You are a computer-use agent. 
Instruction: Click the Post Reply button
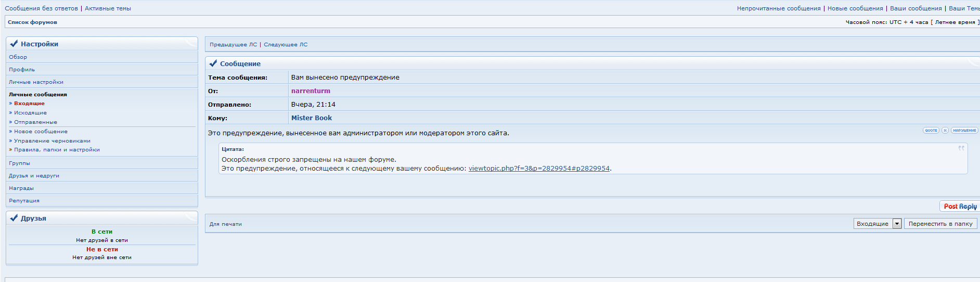[x=960, y=207]
